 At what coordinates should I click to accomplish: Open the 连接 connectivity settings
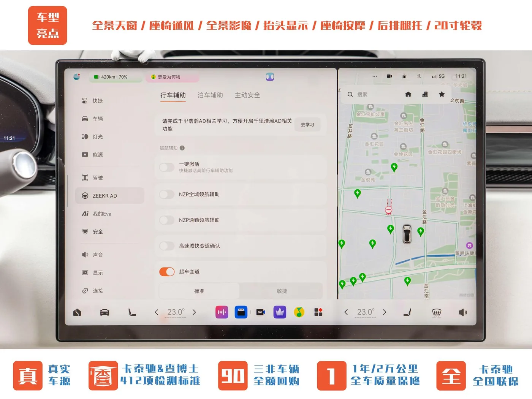(92, 291)
